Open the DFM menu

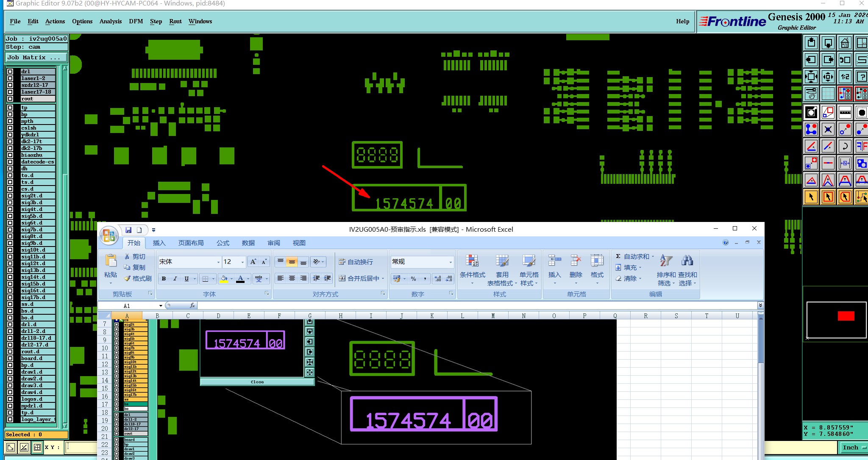point(136,21)
